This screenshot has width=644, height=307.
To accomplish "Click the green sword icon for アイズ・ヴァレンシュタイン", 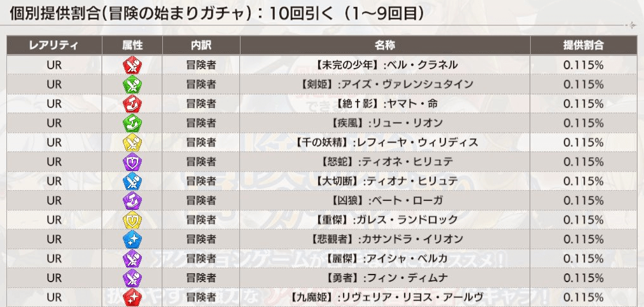I will coord(132,84).
